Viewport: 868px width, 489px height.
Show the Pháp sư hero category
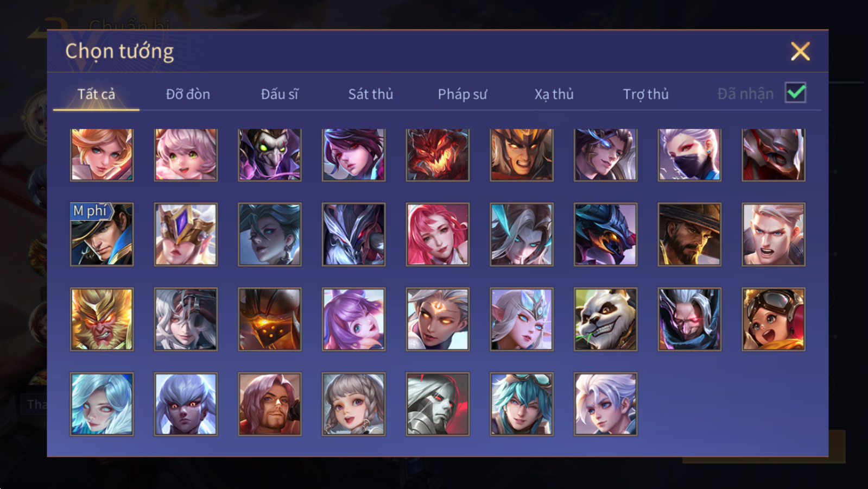(462, 94)
